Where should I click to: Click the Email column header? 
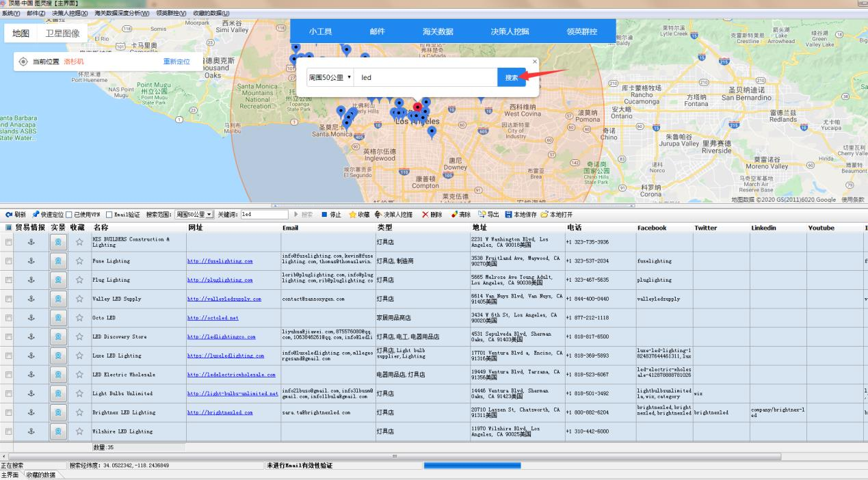click(290, 228)
